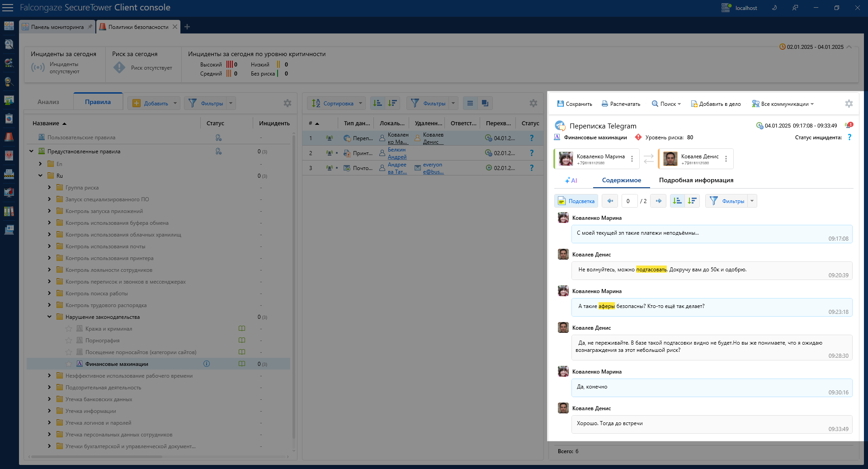
Task: Click the Print (Распечатать) printer icon
Action: [x=605, y=104]
